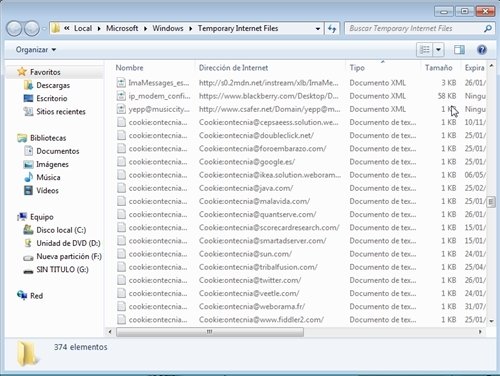Click the refresh icon beside address bar
500x376 pixels.
(x=332, y=29)
